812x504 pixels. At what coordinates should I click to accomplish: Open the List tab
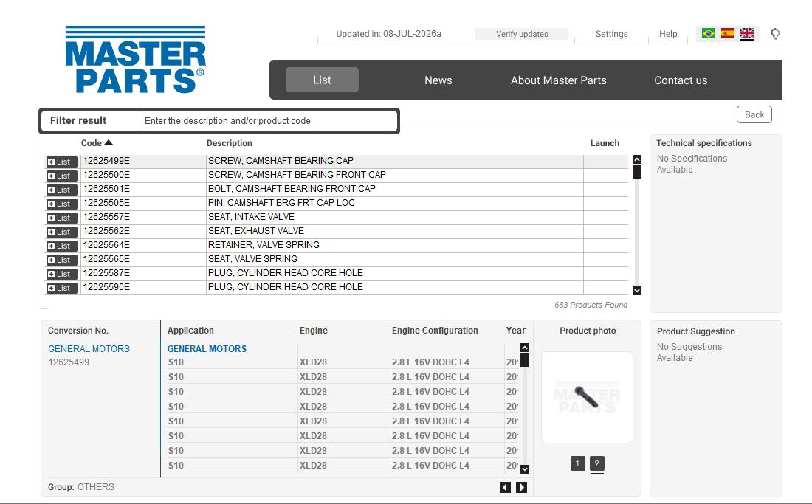tap(322, 80)
